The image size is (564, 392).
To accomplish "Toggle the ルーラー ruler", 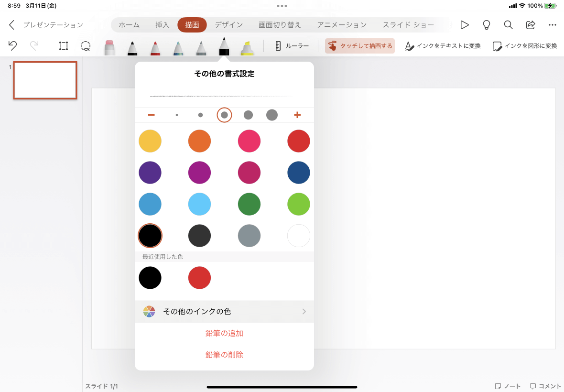I will [292, 46].
